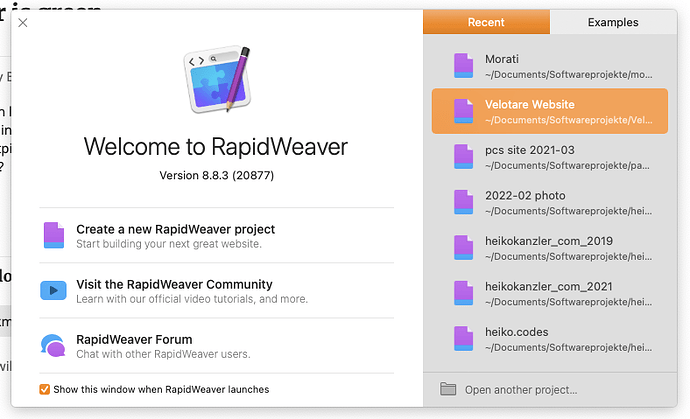Open recent project 2022-02 photo
This screenshot has height=419, width=690.
[550, 202]
